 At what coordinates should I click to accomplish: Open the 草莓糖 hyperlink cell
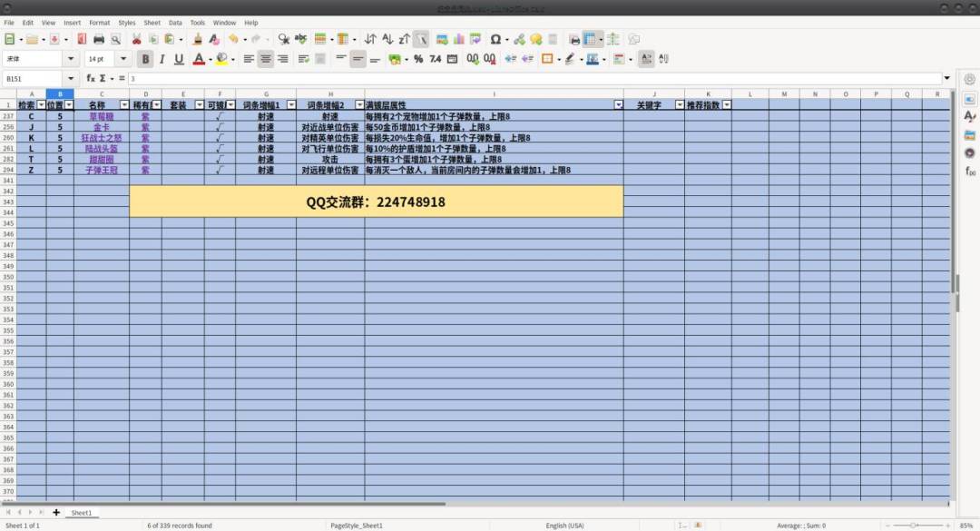[x=102, y=116]
